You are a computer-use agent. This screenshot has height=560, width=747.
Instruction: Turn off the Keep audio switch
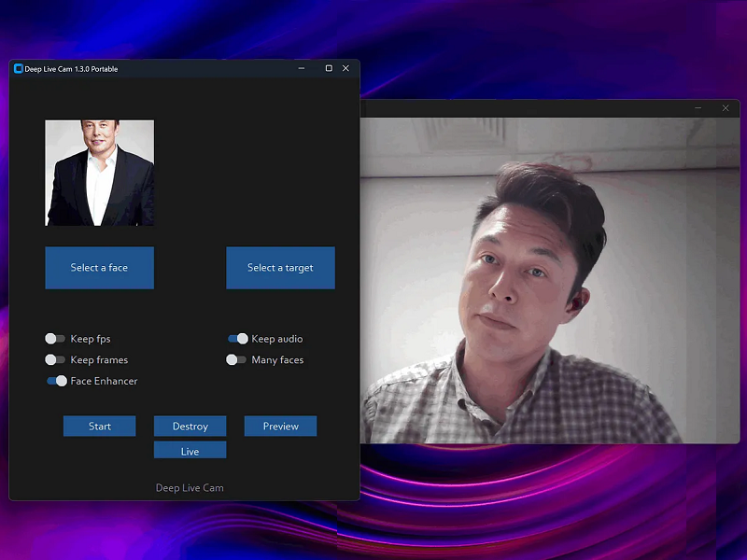point(238,339)
